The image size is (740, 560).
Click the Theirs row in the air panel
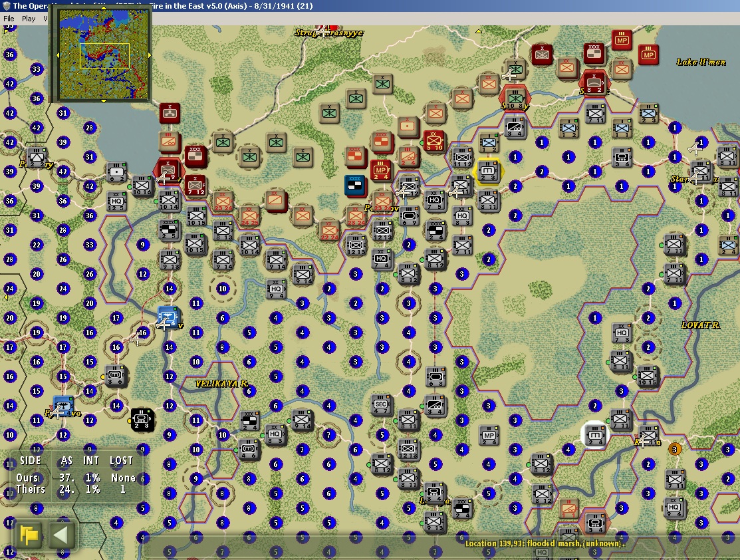76,490
